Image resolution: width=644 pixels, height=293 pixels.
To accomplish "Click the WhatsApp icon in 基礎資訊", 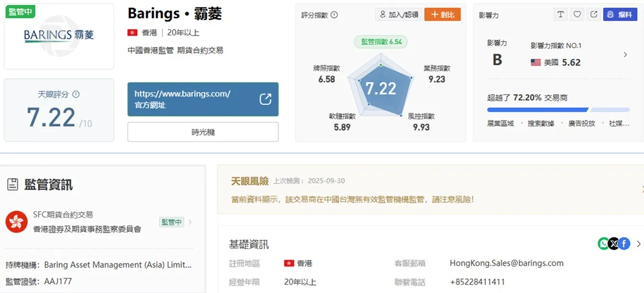I will [x=603, y=244].
